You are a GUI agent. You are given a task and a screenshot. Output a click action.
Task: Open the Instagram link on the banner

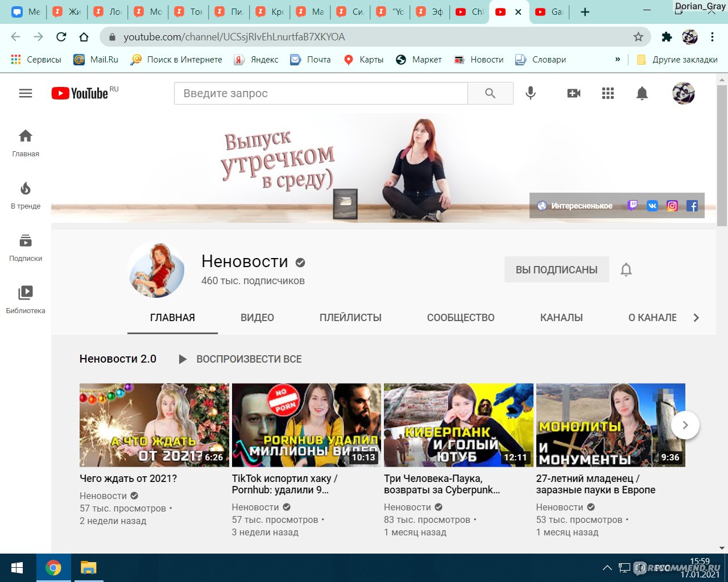click(672, 206)
